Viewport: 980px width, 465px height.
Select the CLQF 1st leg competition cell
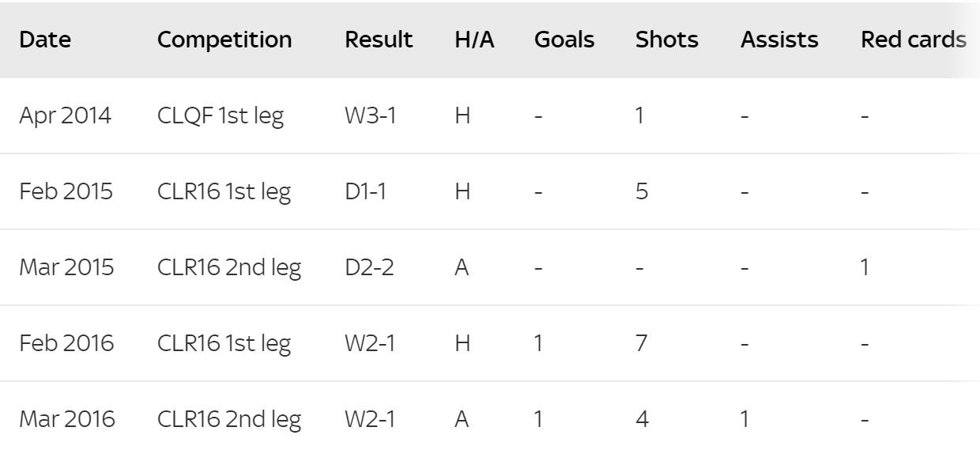point(219,116)
